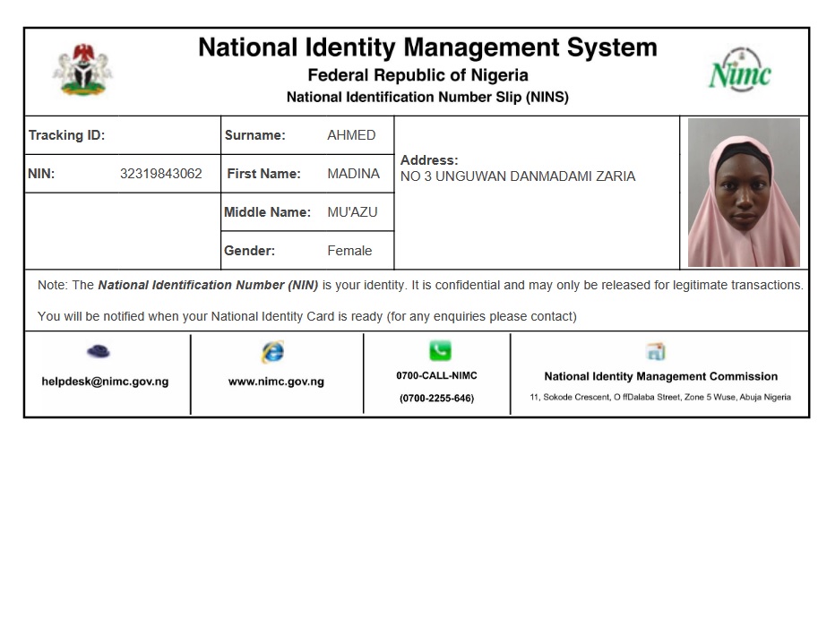This screenshot has height=644, width=818.
Task: Click the helpdesk email icon
Action: tap(99, 351)
